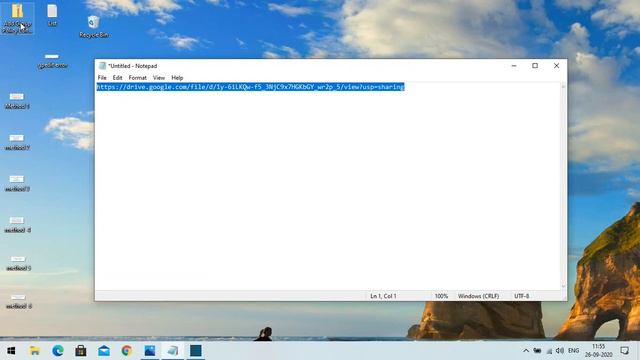Click the ENG language indicator
640x360 pixels.
[573, 351]
